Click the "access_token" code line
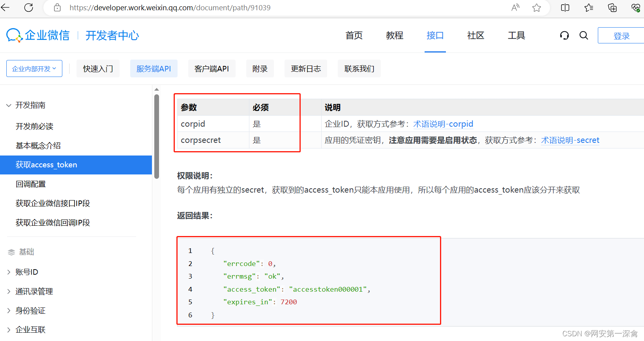 [297, 289]
